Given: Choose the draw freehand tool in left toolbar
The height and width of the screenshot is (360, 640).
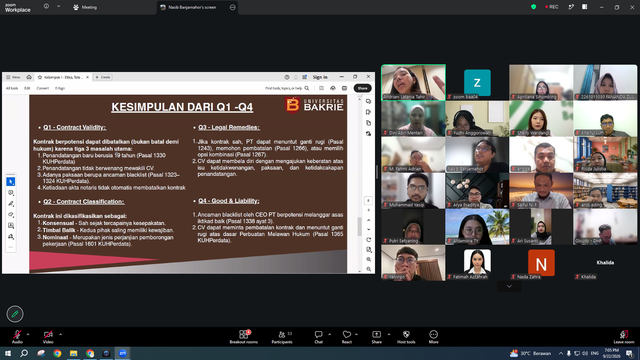Looking at the screenshot, I should (11, 215).
